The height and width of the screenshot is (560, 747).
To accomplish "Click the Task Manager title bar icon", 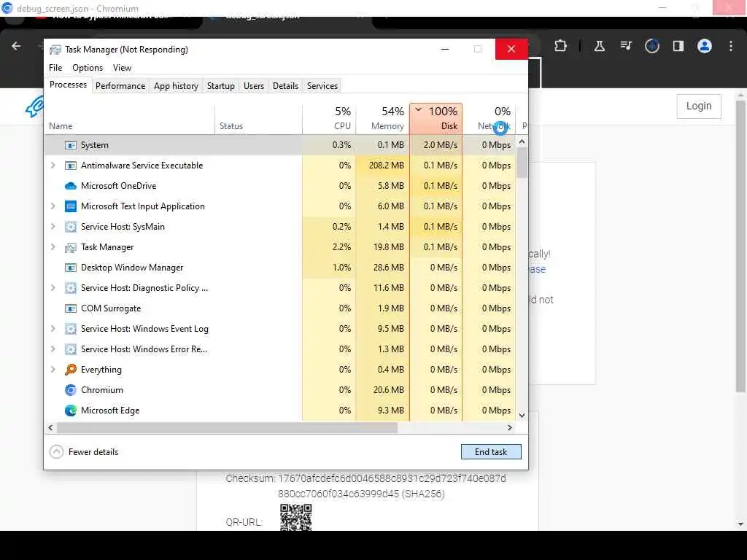I will click(55, 50).
